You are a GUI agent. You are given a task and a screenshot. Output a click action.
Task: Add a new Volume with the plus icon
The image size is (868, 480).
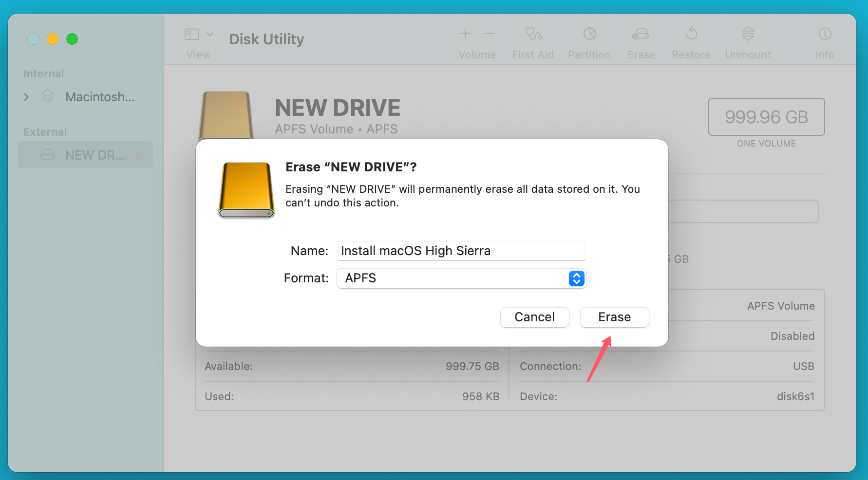coord(465,34)
